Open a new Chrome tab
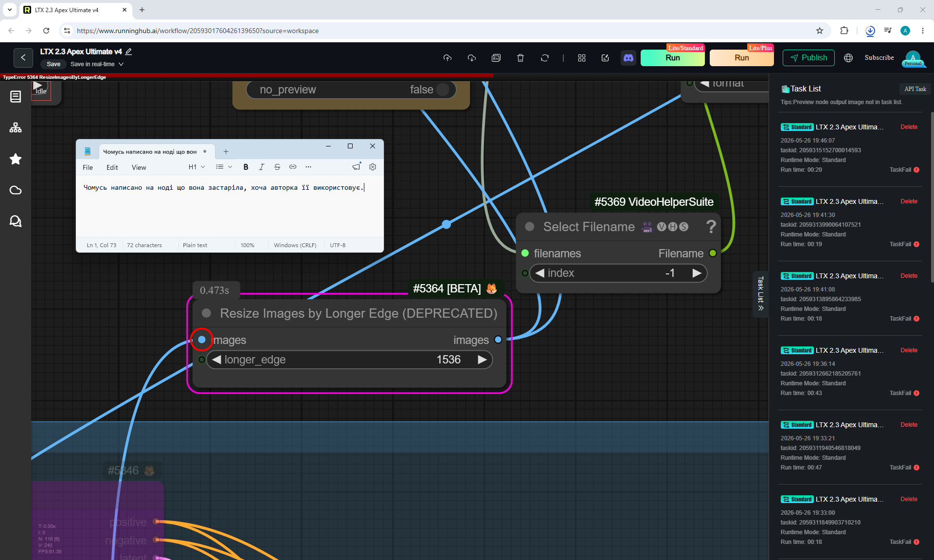Viewport: 934px width, 560px height. tap(142, 10)
